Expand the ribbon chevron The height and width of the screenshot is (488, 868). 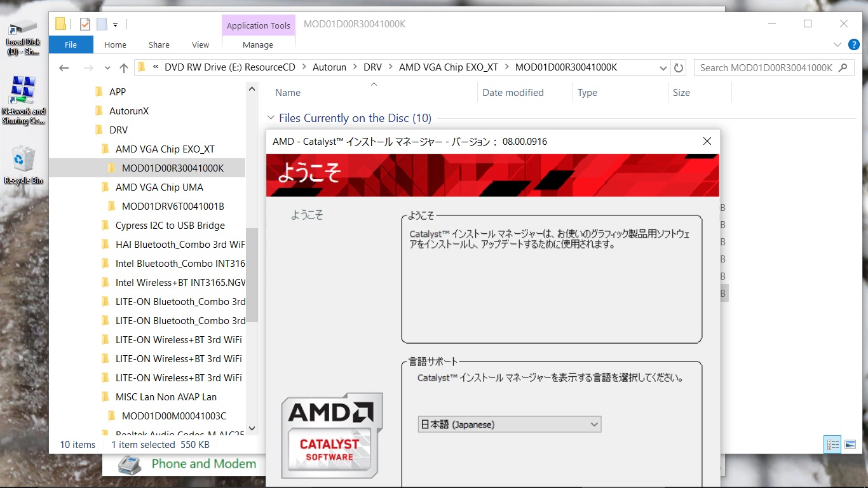coord(837,44)
